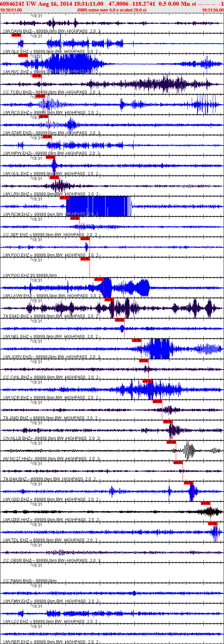
Task: Click the red pick flag on UW.IZEE trace
Action: point(205,503)
